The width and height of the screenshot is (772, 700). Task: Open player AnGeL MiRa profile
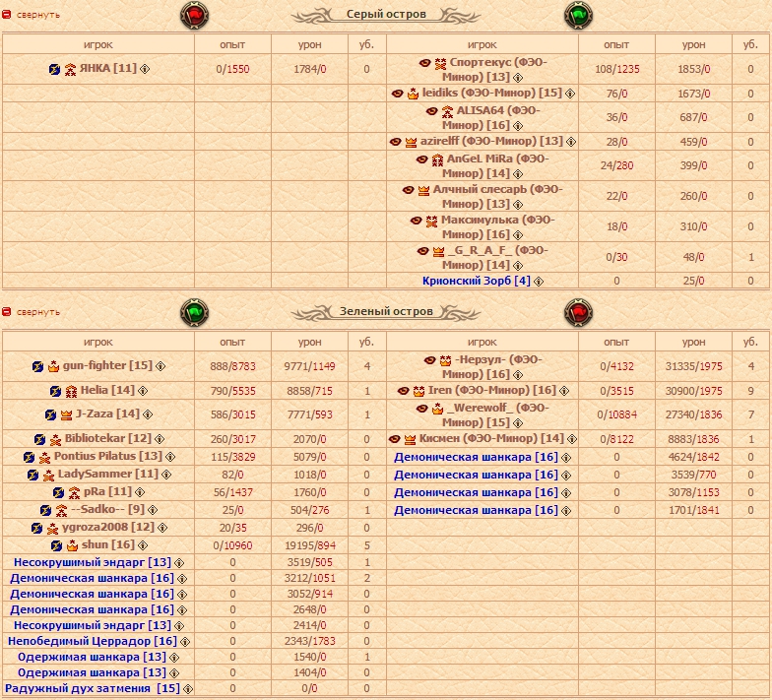coord(495,165)
